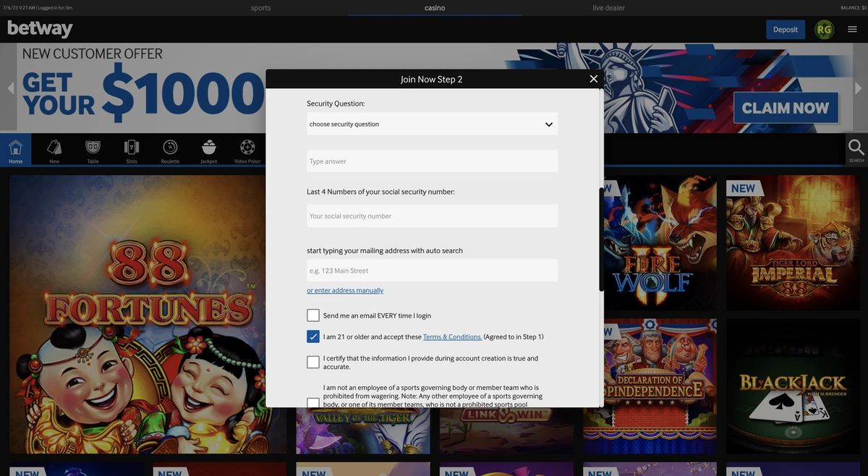Check the certify information accurate checkbox
This screenshot has height=476, width=868.
(x=313, y=362)
